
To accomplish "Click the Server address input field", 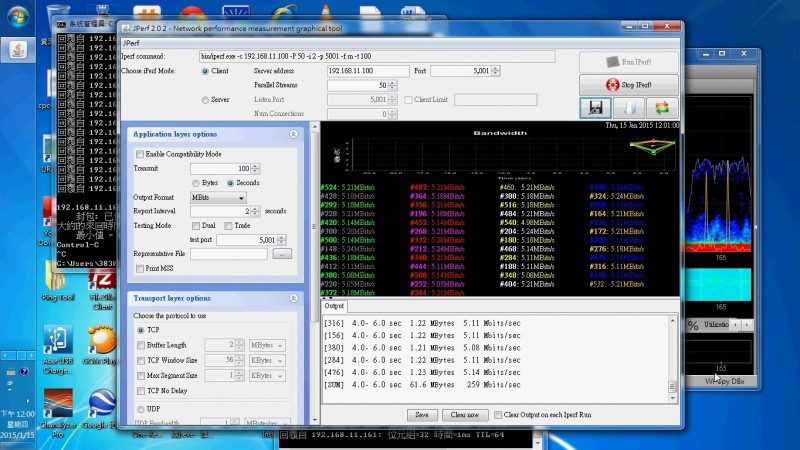I will (x=367, y=71).
